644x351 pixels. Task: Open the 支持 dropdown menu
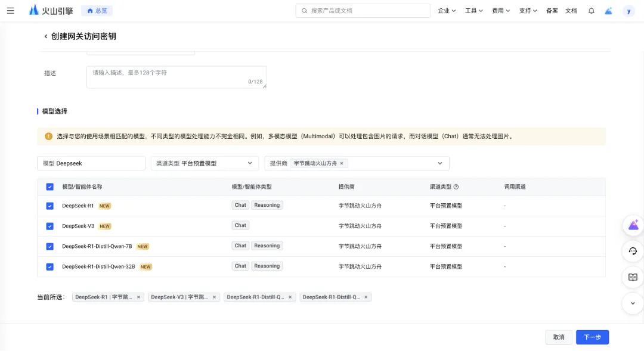[528, 11]
